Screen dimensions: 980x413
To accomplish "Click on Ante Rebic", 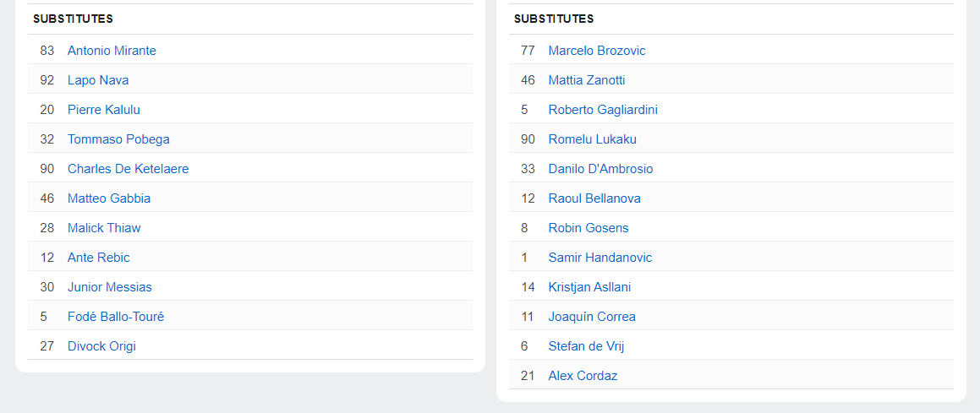I will 99,258.
